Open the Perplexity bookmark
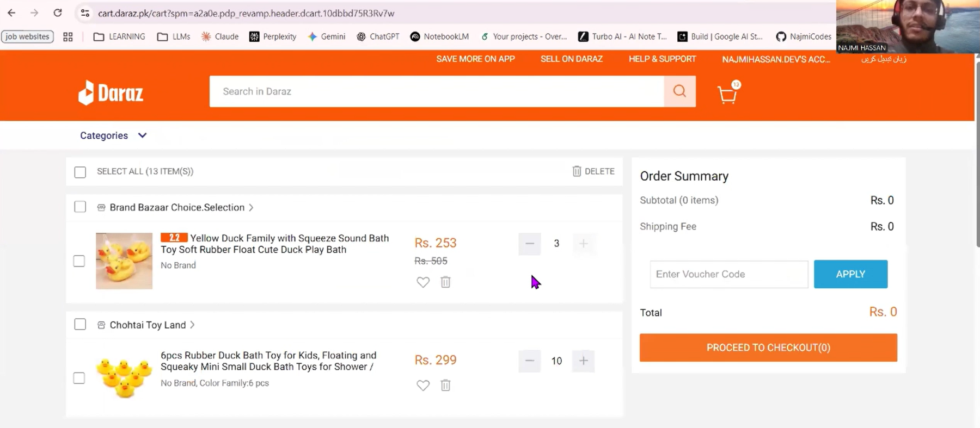This screenshot has height=428, width=980. pos(273,36)
